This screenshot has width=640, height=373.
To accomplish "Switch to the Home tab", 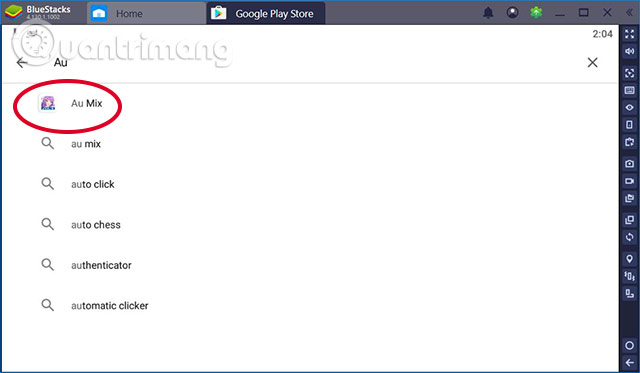I will point(146,13).
